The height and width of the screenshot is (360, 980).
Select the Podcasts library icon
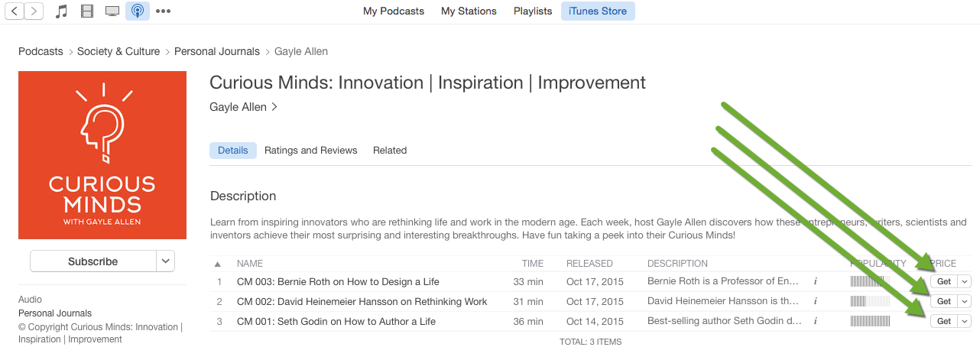(x=138, y=11)
